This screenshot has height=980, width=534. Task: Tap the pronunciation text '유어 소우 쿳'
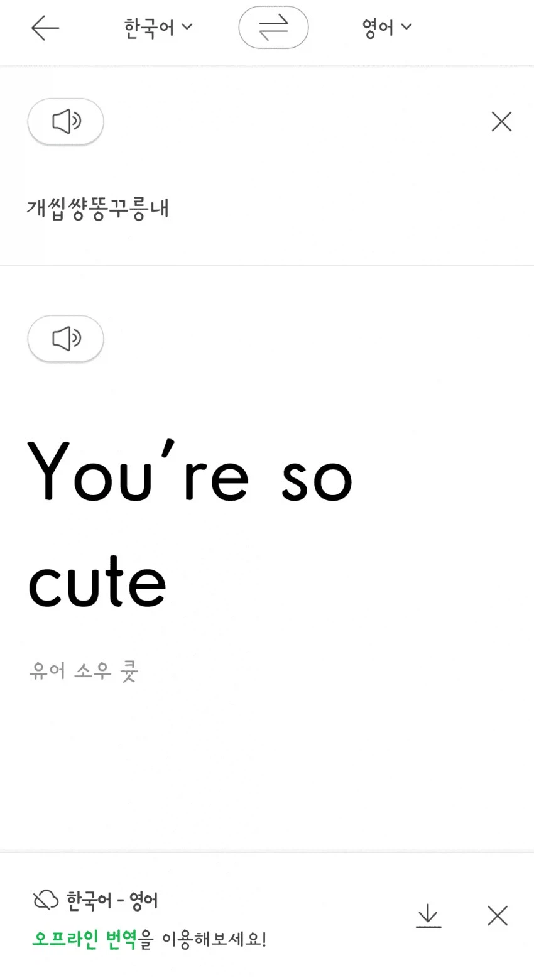[x=84, y=671]
